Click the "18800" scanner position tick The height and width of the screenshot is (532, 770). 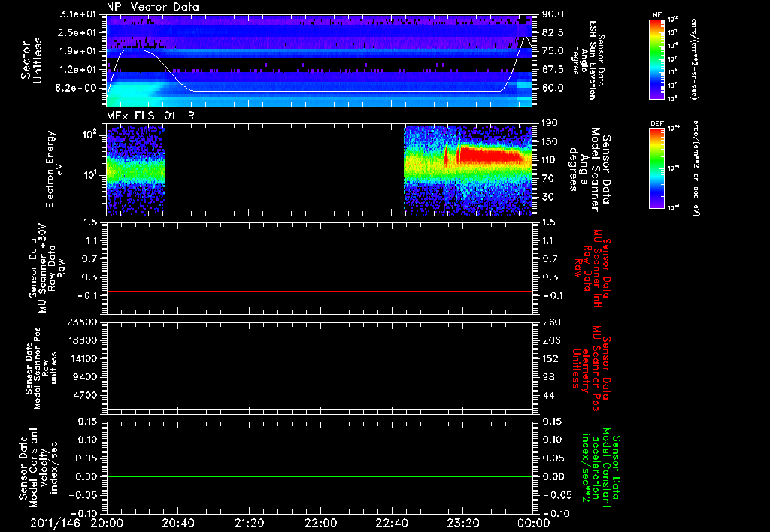coord(82,340)
